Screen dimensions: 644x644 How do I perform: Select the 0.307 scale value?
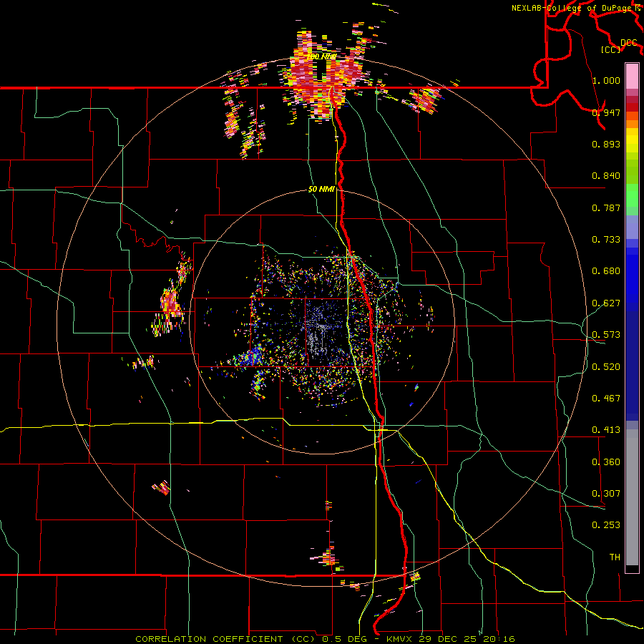point(606,493)
